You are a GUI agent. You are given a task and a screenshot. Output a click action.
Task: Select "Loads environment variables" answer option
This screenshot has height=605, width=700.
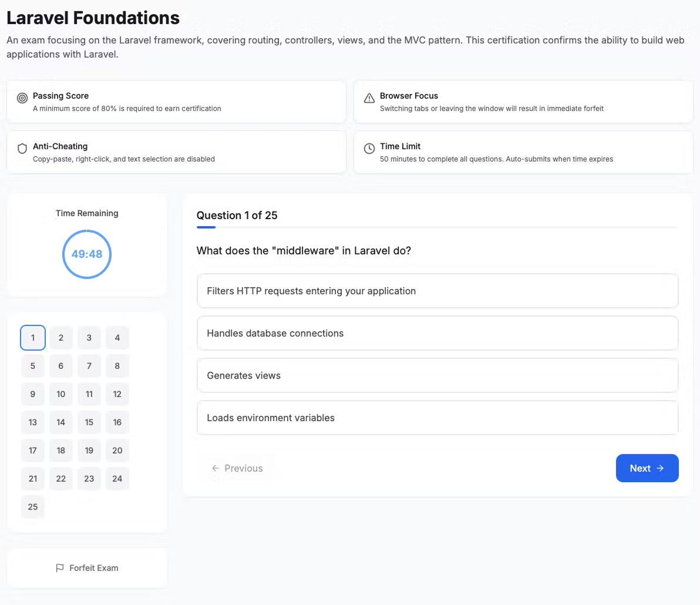[437, 418]
